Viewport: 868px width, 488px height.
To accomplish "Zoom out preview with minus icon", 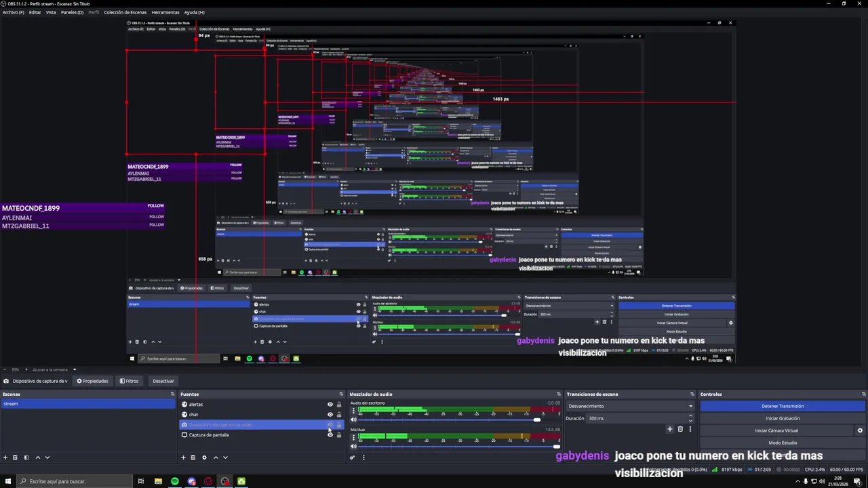I will (5, 369).
